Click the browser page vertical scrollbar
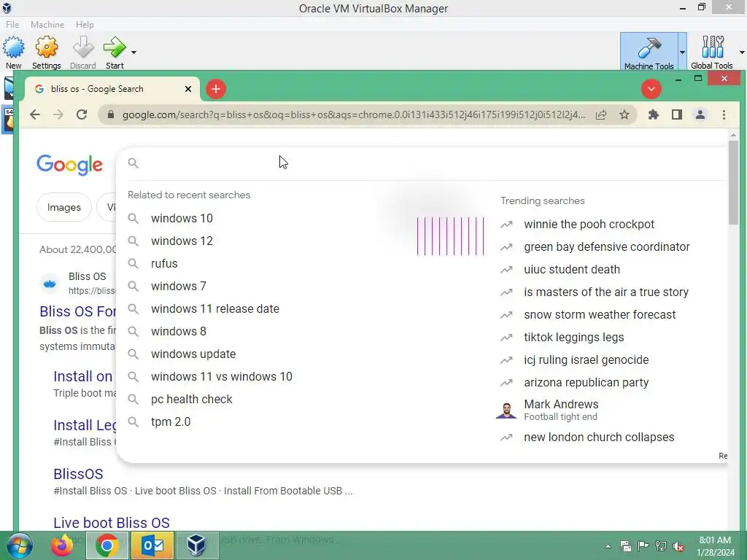The width and height of the screenshot is (747, 560). coord(733,183)
